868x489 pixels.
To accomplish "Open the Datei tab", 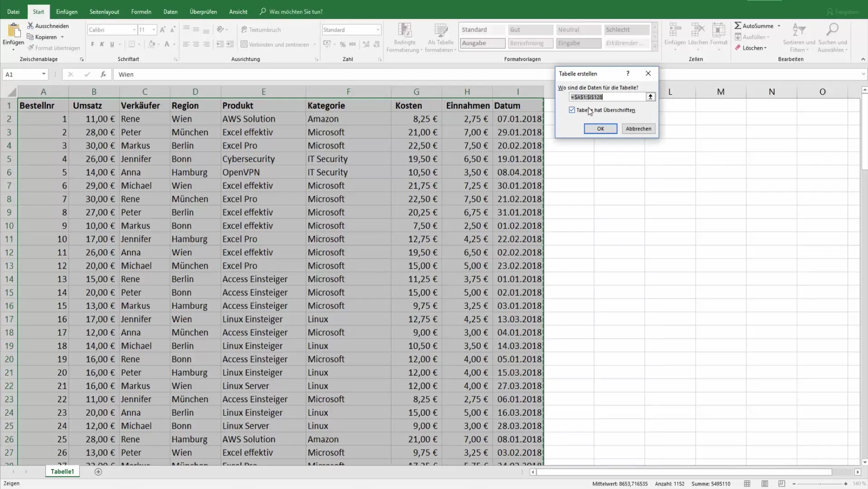I will point(13,12).
